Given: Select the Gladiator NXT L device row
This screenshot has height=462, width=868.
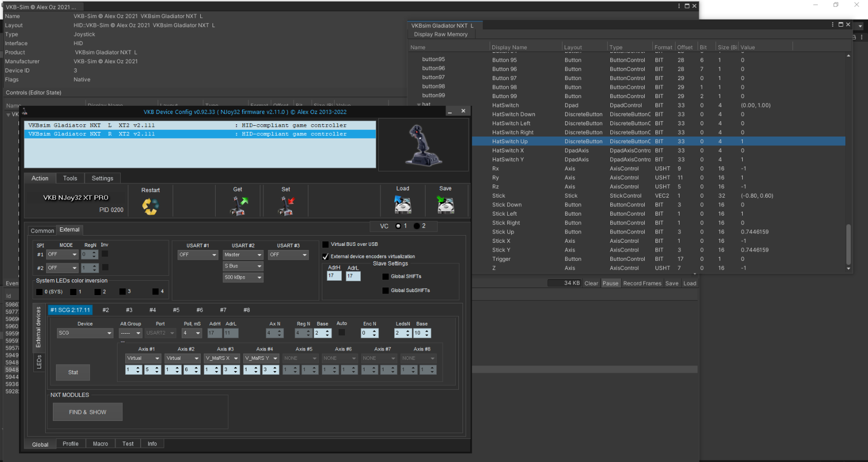Looking at the screenshot, I should click(x=200, y=125).
